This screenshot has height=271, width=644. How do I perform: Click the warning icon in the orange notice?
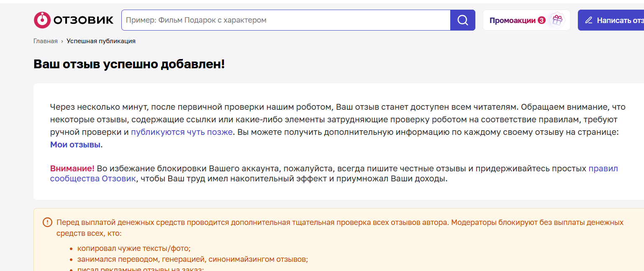click(x=48, y=222)
